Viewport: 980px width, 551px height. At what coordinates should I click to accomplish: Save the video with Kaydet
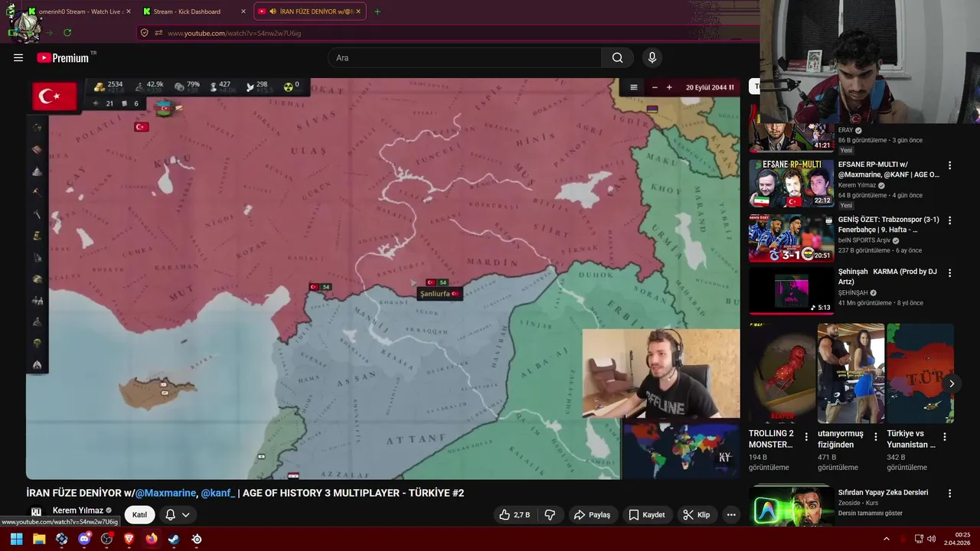[x=647, y=515]
